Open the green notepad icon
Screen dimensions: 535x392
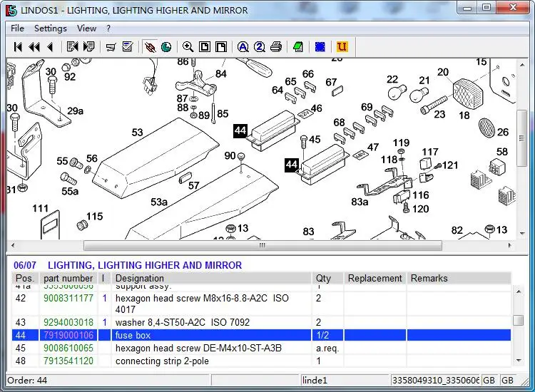coord(298,47)
